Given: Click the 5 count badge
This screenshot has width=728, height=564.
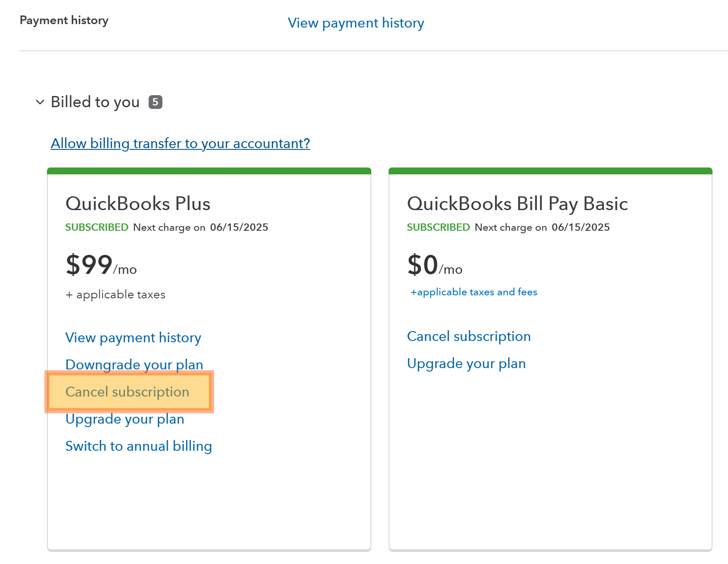Looking at the screenshot, I should [x=156, y=102].
